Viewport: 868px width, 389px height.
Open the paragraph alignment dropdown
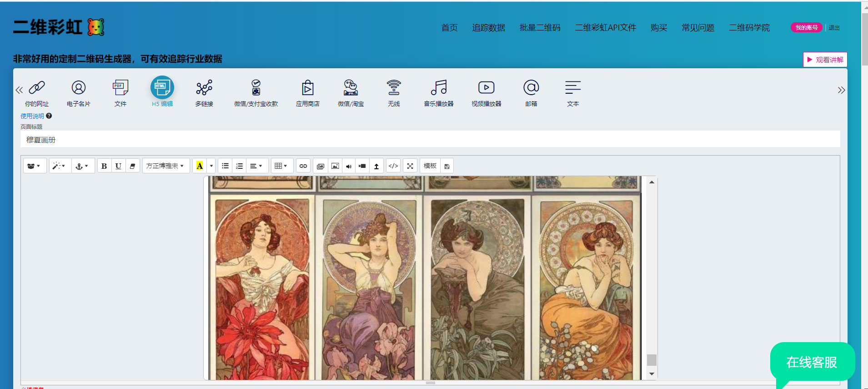click(257, 166)
